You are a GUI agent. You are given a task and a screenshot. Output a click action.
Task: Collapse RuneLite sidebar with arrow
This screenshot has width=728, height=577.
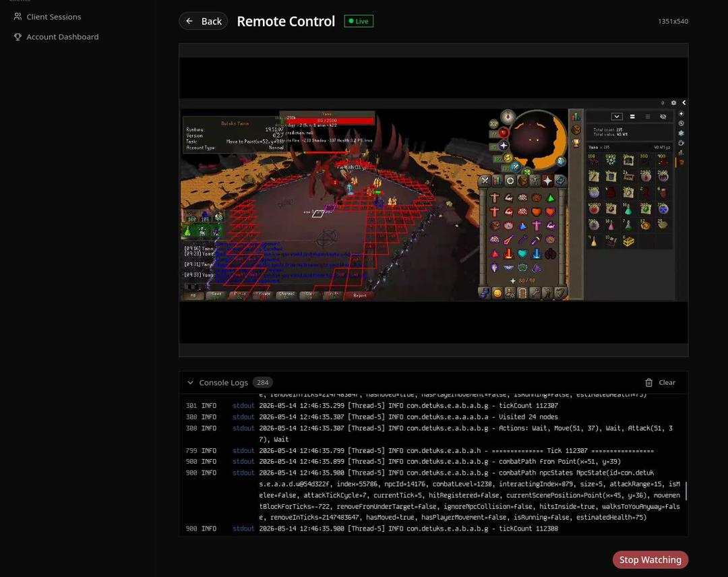coord(684,102)
